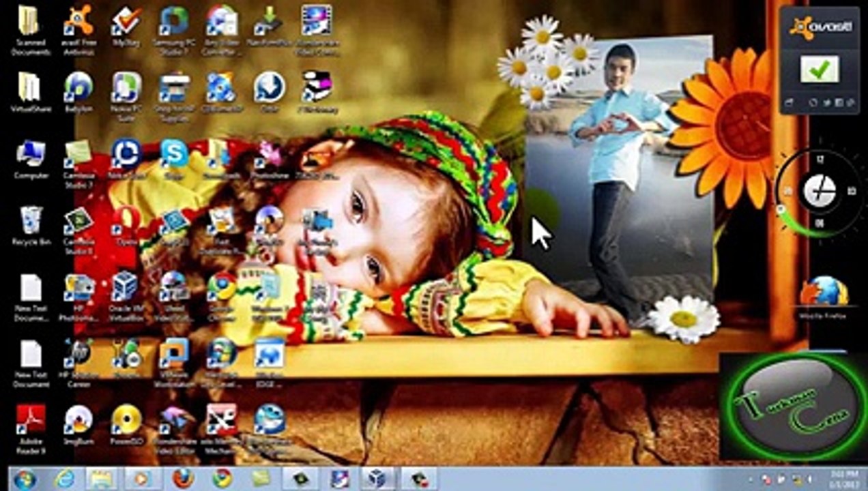Open HP Solution Center shortcut
The width and height of the screenshot is (868, 491).
point(79,363)
